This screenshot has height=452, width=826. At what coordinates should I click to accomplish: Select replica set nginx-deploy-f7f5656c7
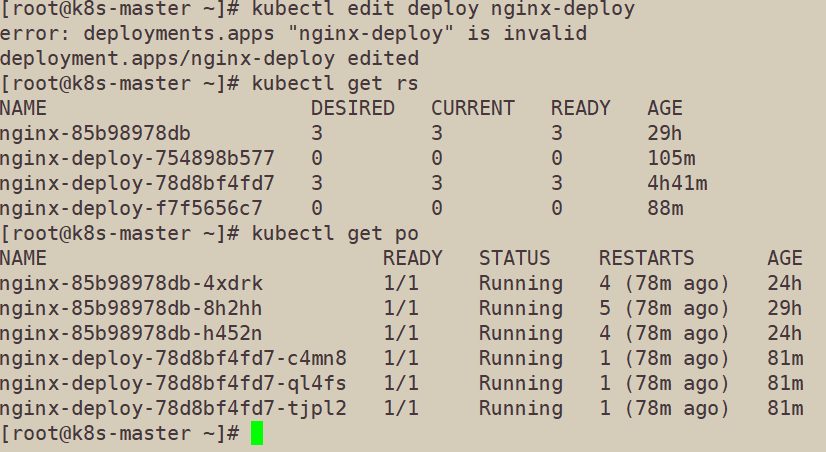coord(131,209)
